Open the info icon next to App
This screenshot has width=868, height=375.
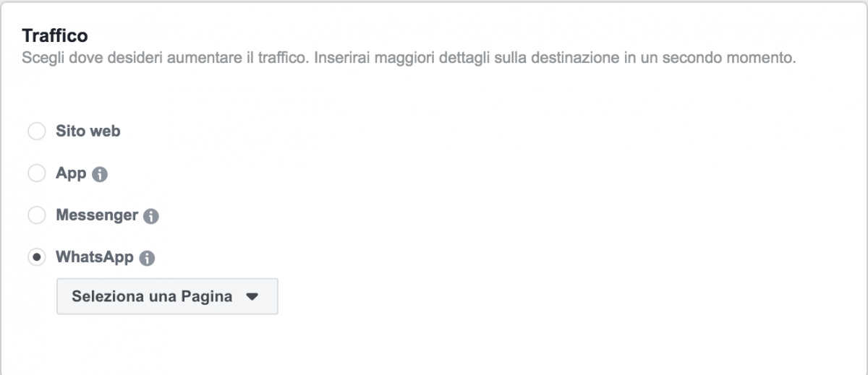(x=101, y=174)
